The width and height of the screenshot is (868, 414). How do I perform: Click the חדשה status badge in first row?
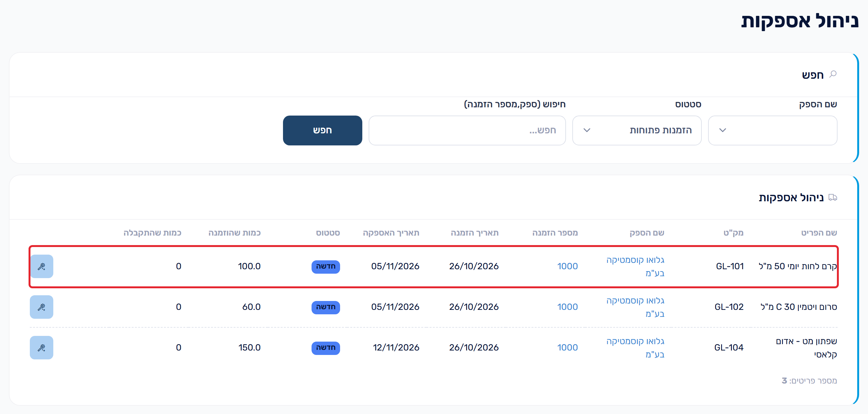coord(325,266)
